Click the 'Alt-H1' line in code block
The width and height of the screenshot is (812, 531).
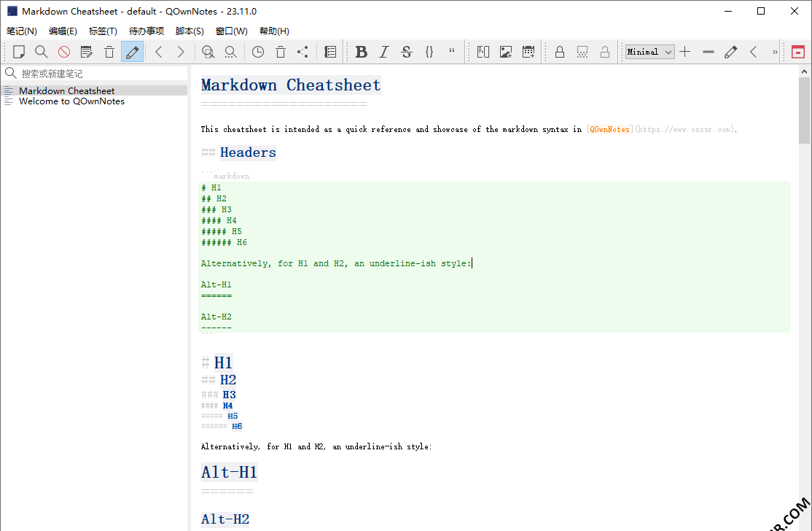216,285
